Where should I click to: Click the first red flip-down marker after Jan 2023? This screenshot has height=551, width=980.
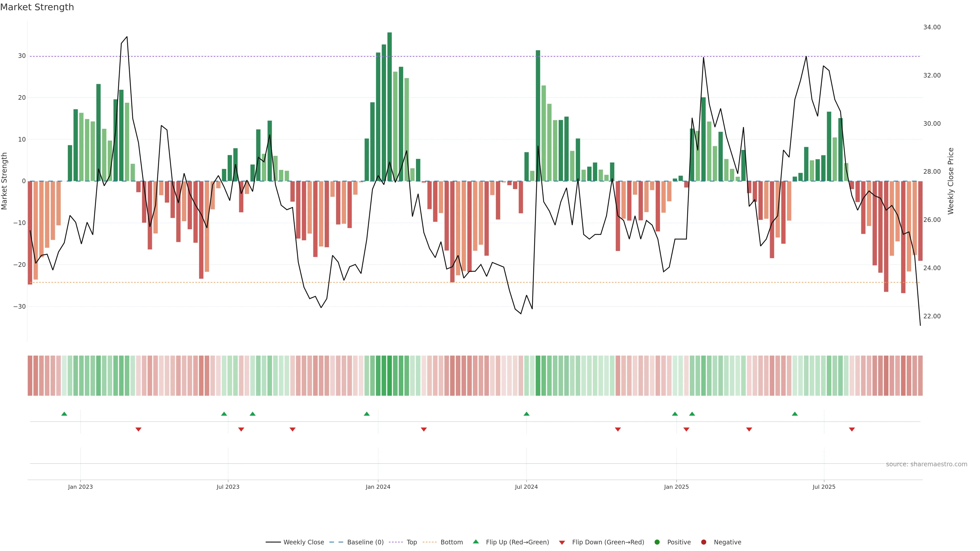[x=139, y=429]
